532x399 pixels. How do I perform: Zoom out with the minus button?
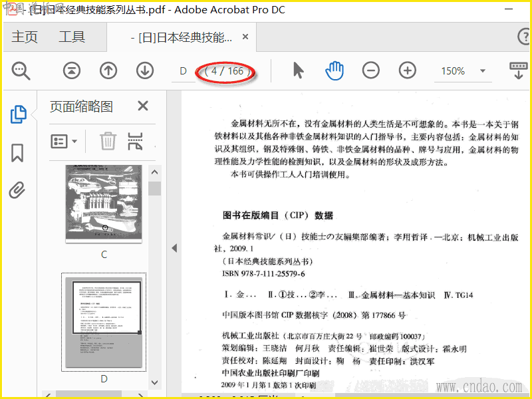(x=371, y=70)
